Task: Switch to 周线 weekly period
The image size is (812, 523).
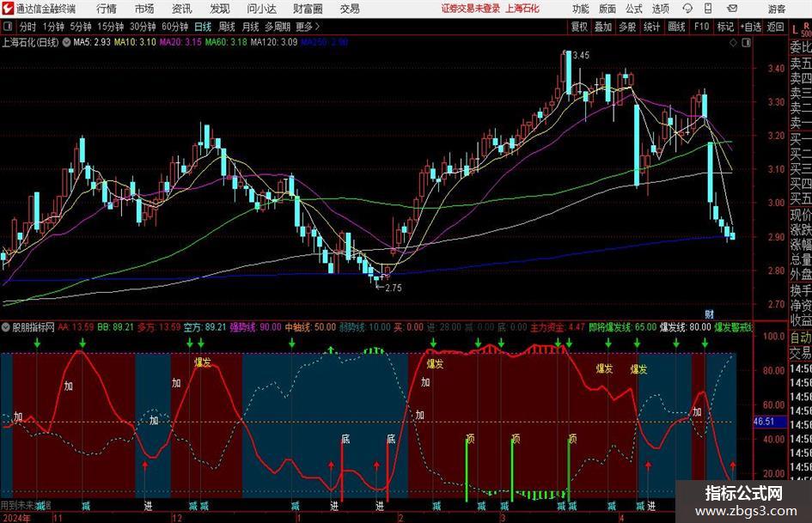Action: (x=226, y=27)
